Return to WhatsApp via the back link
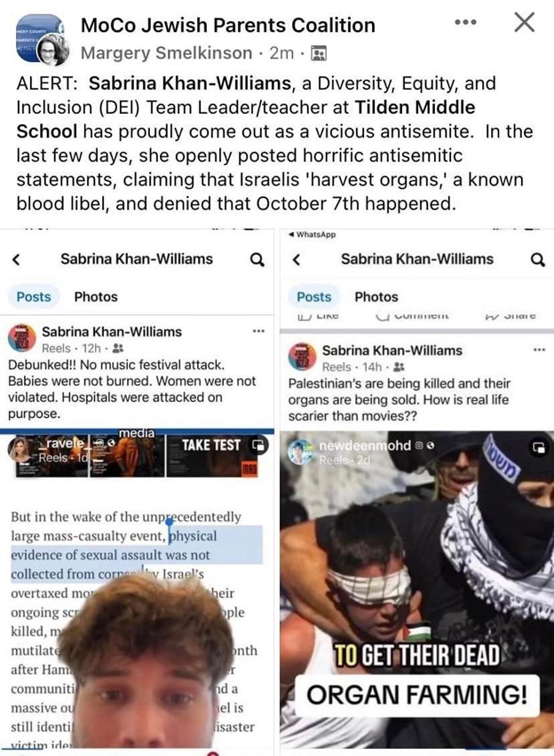This screenshot has width=554, height=756. tap(313, 234)
